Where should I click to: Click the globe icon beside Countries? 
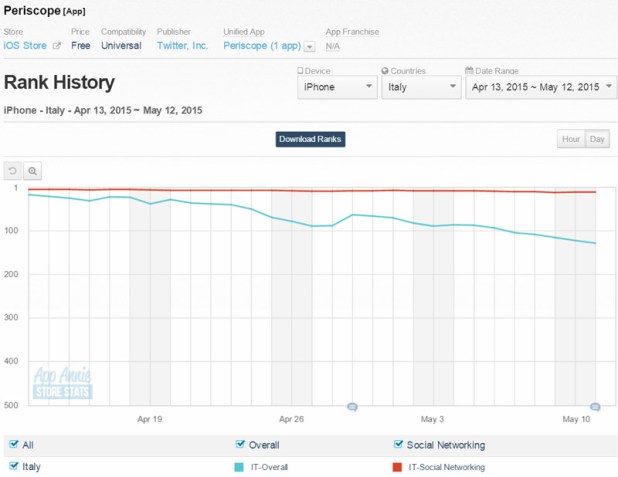click(x=385, y=71)
